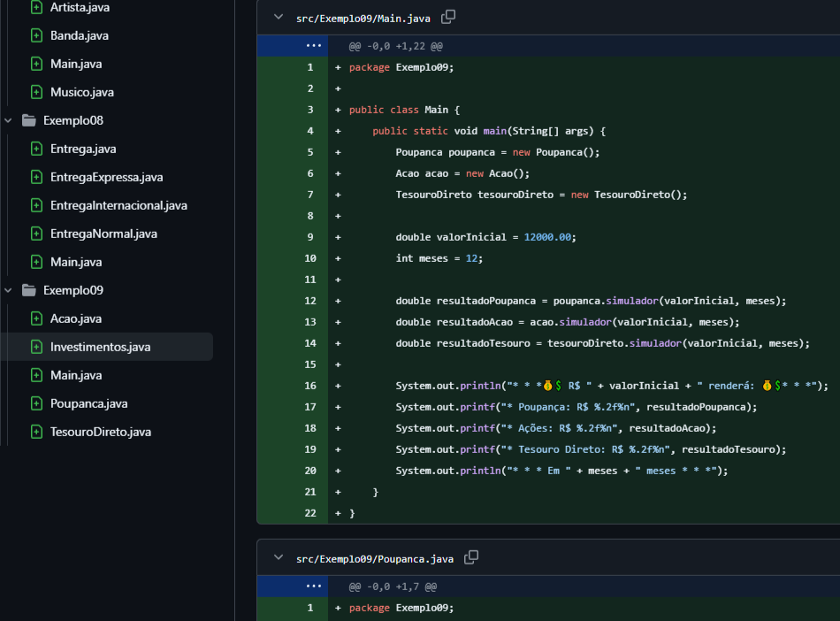Open EntregaNormal.java in file tree
Viewport: 840px width, 621px height.
(103, 234)
